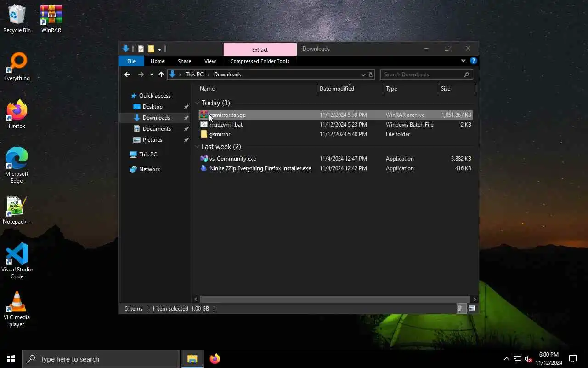Click Downloads in the address bar
The height and width of the screenshot is (368, 588).
(227, 75)
